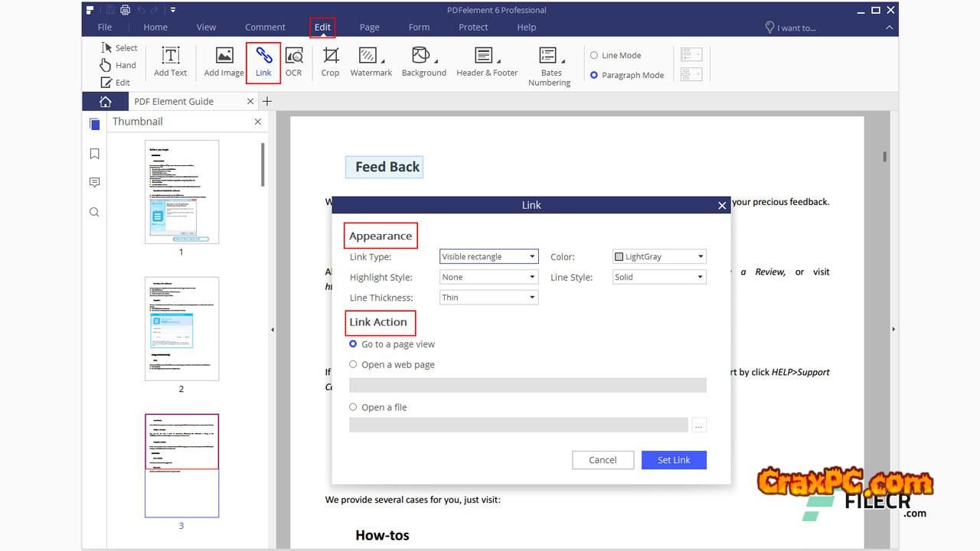
Task: Open the LightGray color picker
Action: coord(659,256)
